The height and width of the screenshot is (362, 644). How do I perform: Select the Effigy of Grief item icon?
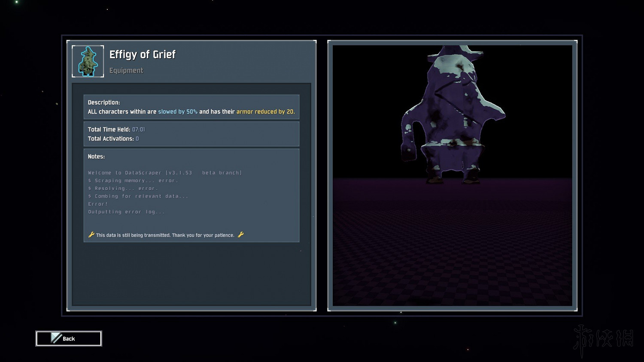tap(88, 61)
